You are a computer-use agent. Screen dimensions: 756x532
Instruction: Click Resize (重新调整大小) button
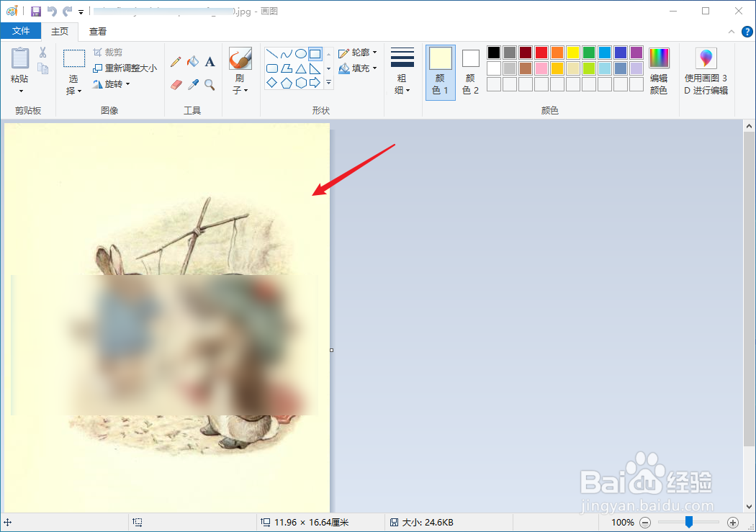(125, 68)
